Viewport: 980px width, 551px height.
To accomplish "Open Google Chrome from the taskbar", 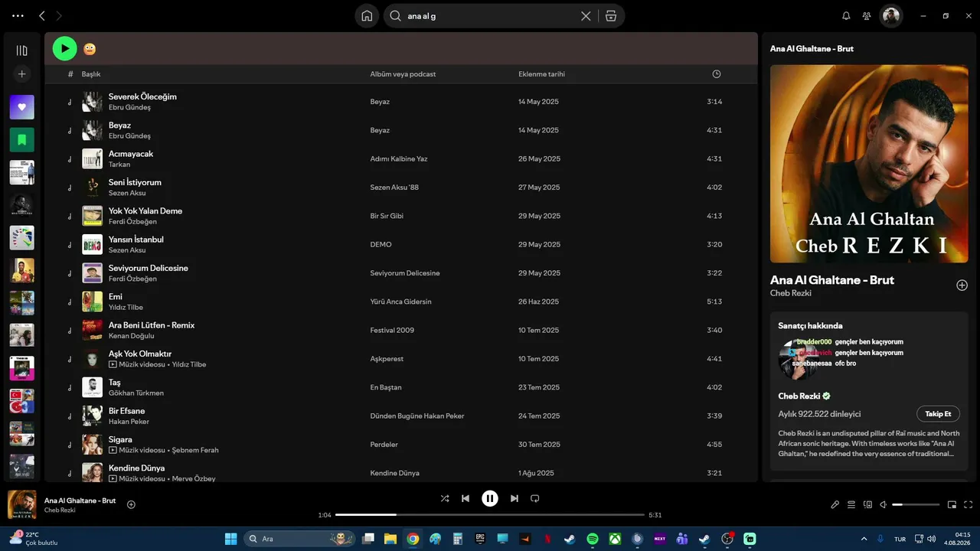I will (x=413, y=539).
